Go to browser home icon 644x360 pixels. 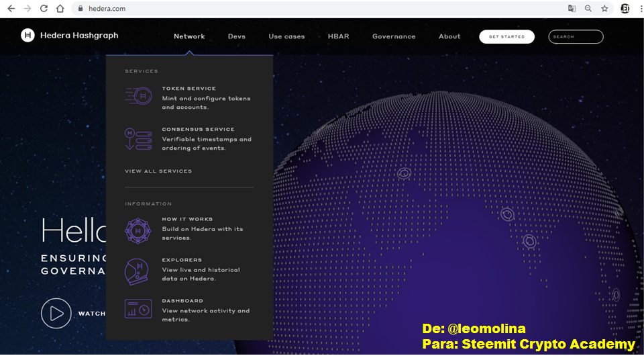pyautogui.click(x=60, y=8)
